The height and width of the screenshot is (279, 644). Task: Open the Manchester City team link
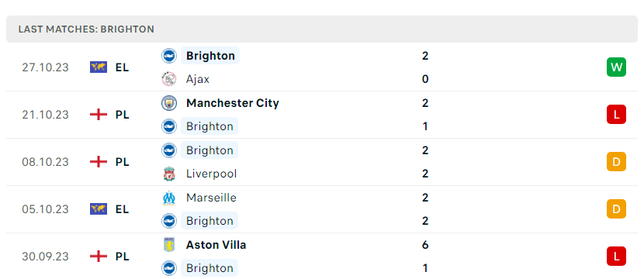pos(233,103)
